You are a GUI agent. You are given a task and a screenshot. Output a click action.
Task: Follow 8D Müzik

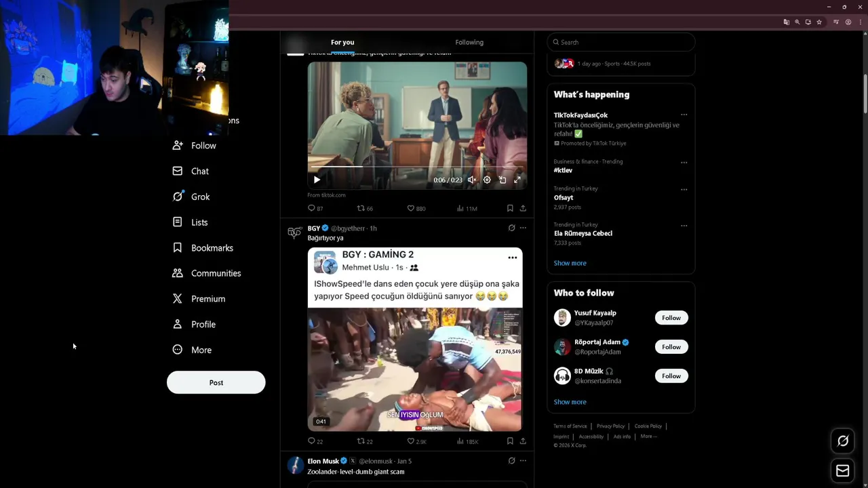(671, 376)
